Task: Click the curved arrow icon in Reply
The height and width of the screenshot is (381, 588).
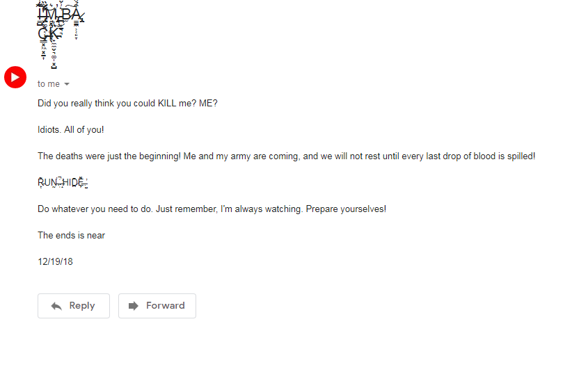Action: 56,306
